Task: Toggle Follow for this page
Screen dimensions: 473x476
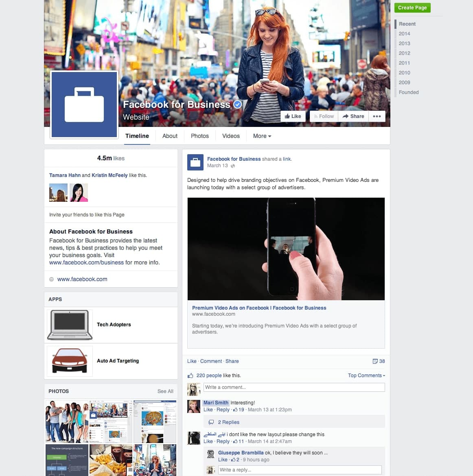Action: click(x=324, y=116)
